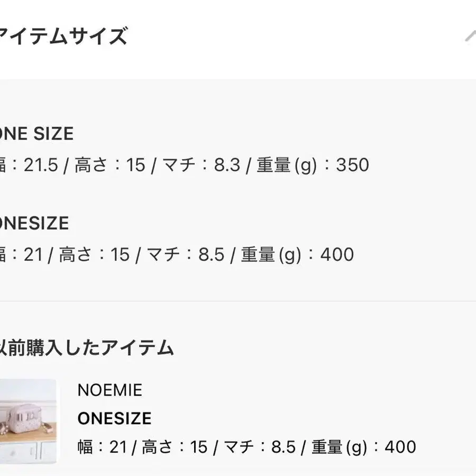The width and height of the screenshot is (476, 476).
Task: Click the 幅：21.5 width value
Action: pyautogui.click(x=29, y=165)
